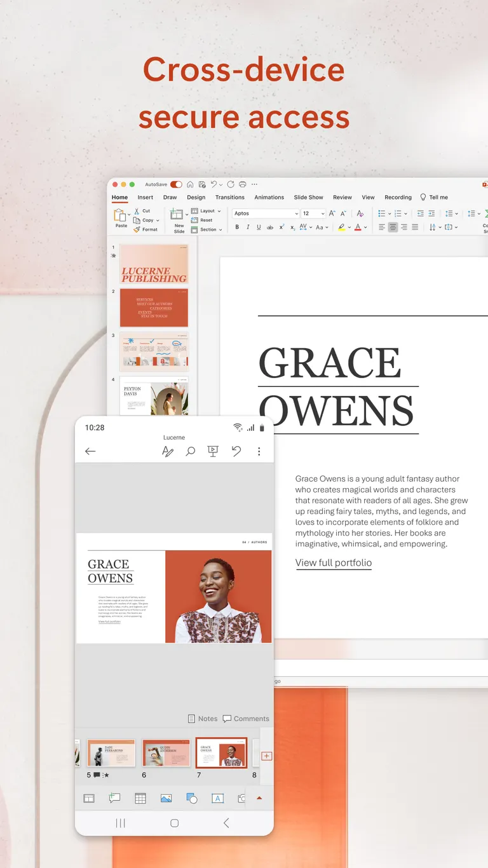This screenshot has width=488, height=868.
Task: Insert shapes from the mobile bottom toolbar
Action: pos(191,799)
